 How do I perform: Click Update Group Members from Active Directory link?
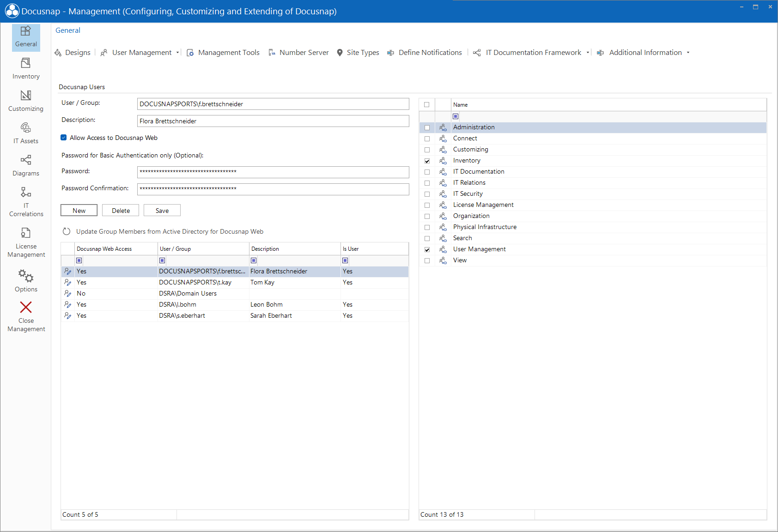click(x=170, y=231)
